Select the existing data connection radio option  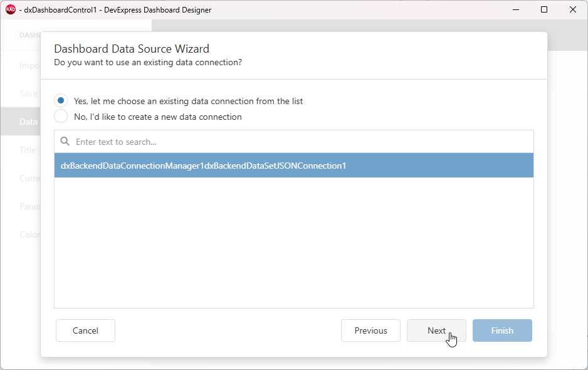click(x=60, y=100)
